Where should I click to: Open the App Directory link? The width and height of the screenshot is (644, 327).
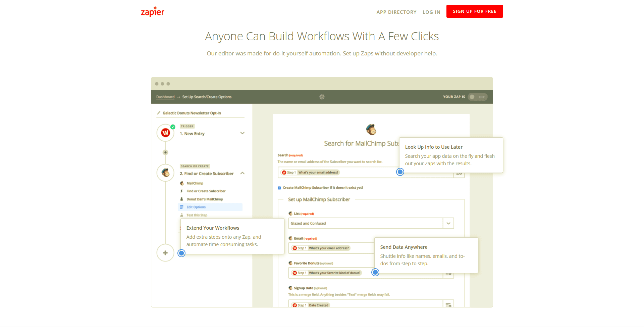[396, 12]
